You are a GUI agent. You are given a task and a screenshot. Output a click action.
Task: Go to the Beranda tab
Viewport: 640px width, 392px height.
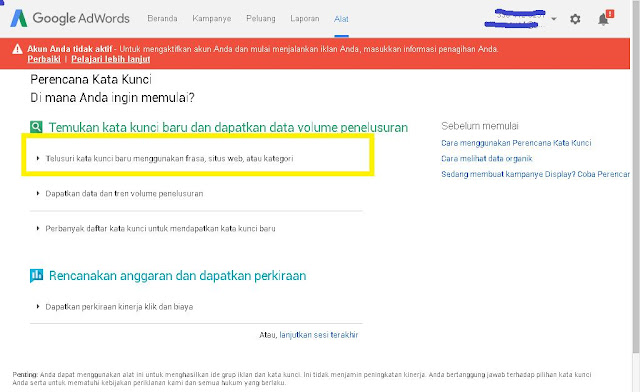pos(162,18)
